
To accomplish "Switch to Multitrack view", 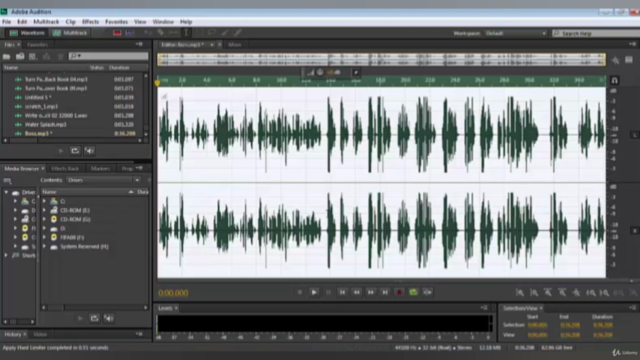I will (70, 33).
